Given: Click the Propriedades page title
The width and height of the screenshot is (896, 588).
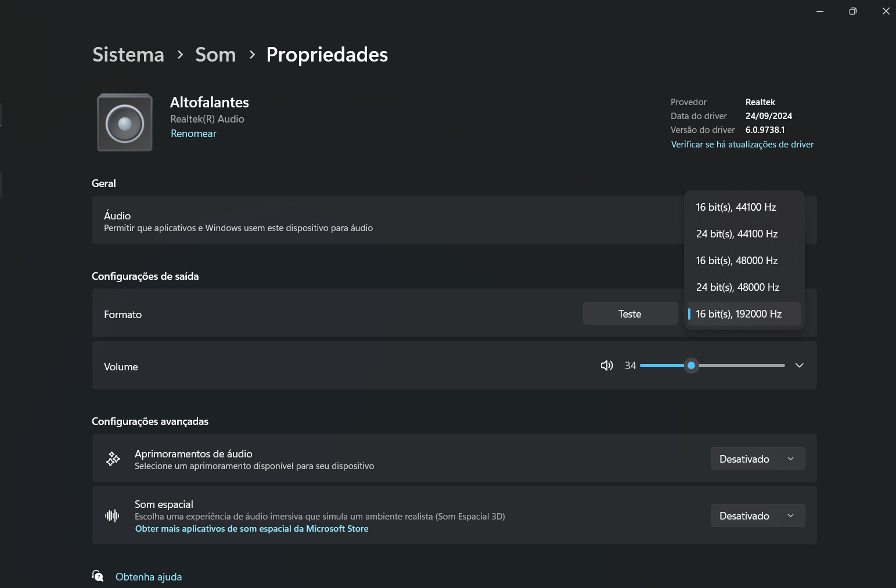Looking at the screenshot, I should coord(327,55).
